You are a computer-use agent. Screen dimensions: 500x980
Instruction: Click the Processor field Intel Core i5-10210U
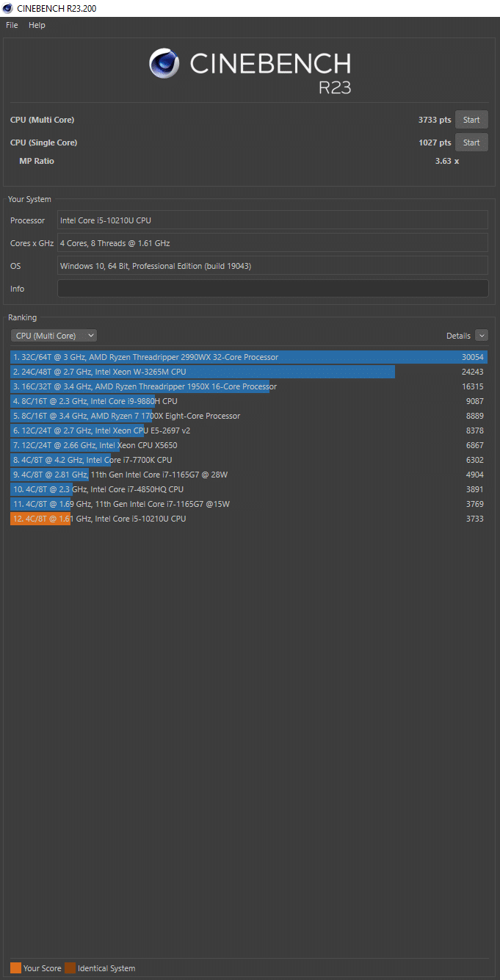pyautogui.click(x=272, y=220)
